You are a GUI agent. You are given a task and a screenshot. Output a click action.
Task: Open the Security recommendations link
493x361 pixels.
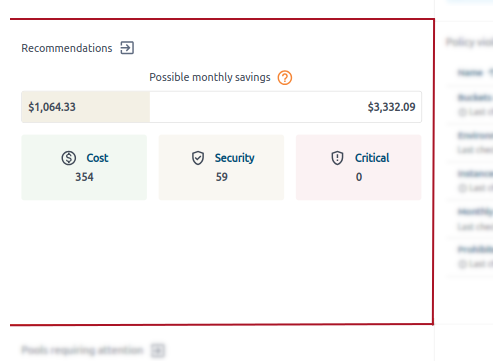[234, 158]
